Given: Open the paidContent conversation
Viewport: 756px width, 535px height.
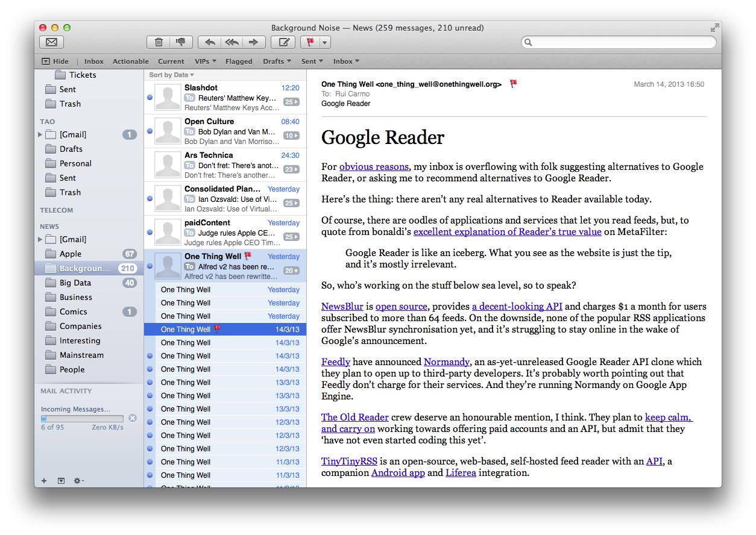Looking at the screenshot, I should [x=225, y=233].
